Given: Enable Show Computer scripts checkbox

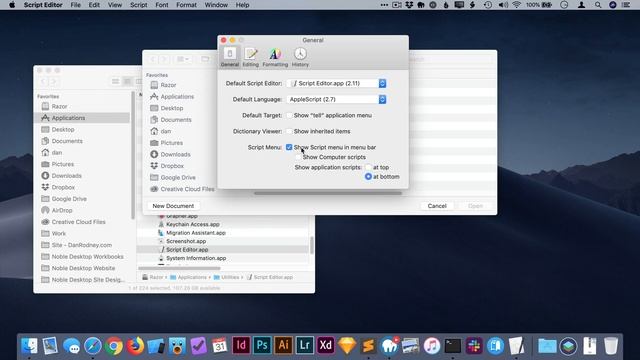Looking at the screenshot, I should coord(298,157).
